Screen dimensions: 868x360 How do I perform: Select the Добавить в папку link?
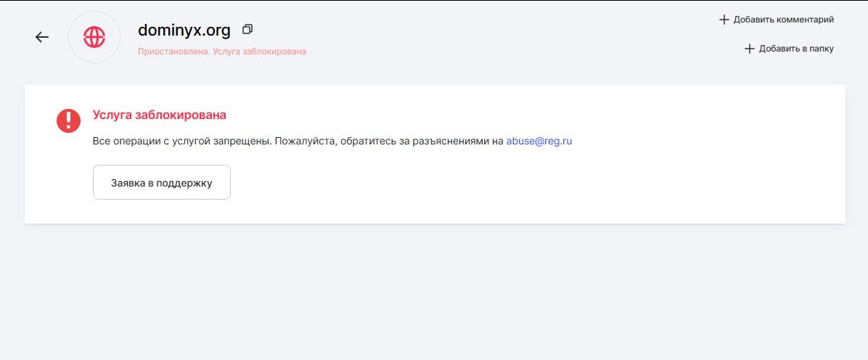(796, 49)
